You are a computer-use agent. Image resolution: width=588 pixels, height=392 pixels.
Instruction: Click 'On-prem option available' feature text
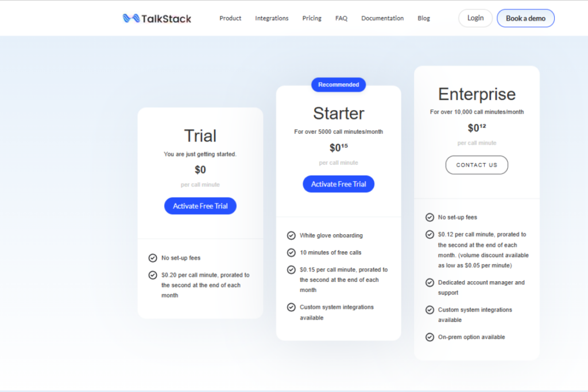471,337
